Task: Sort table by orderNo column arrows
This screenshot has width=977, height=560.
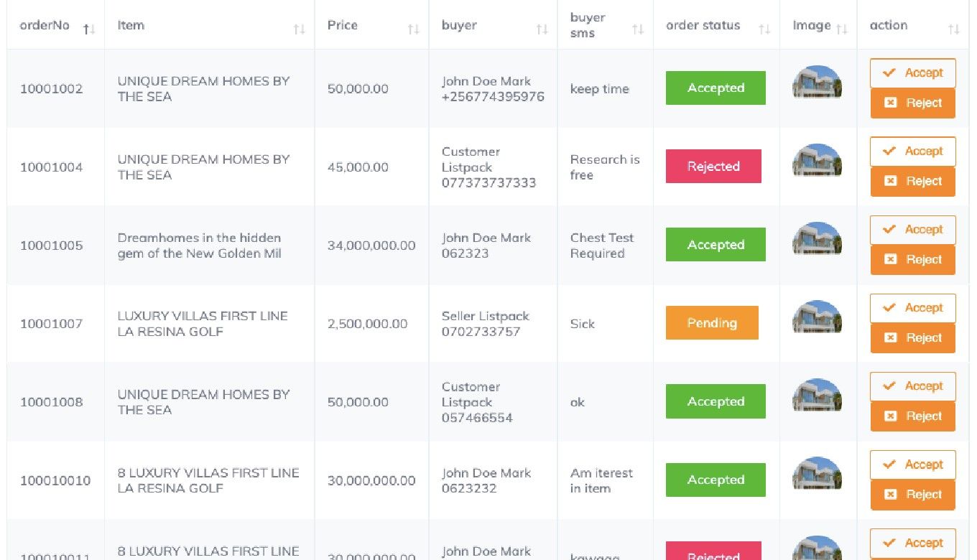Action: [89, 29]
